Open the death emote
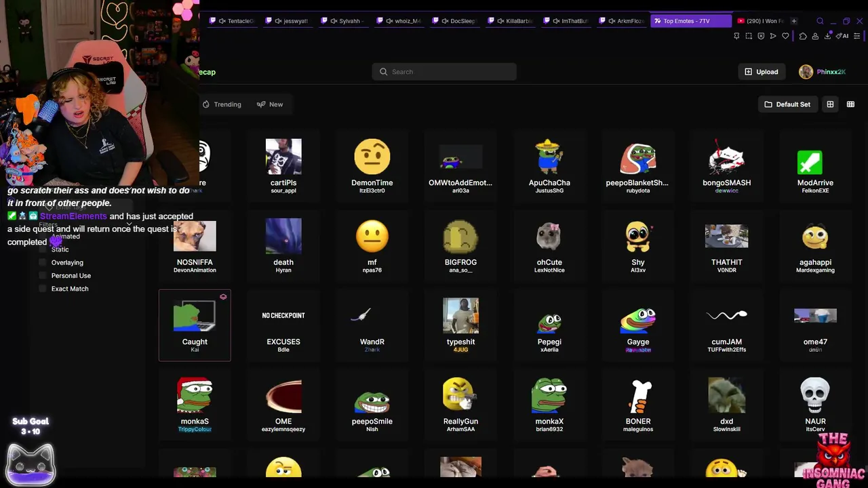Screen dimensions: 868x488 283,245
